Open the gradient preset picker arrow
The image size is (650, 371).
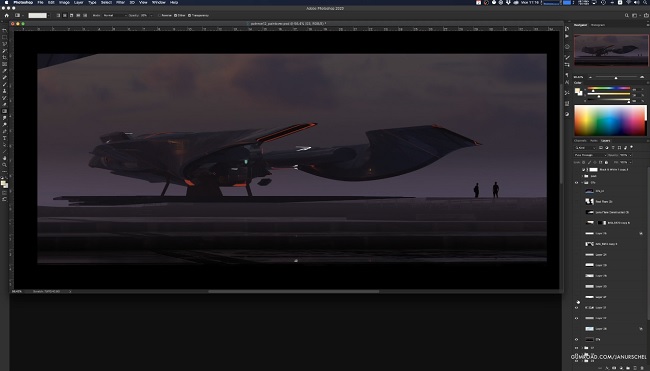(x=49, y=15)
